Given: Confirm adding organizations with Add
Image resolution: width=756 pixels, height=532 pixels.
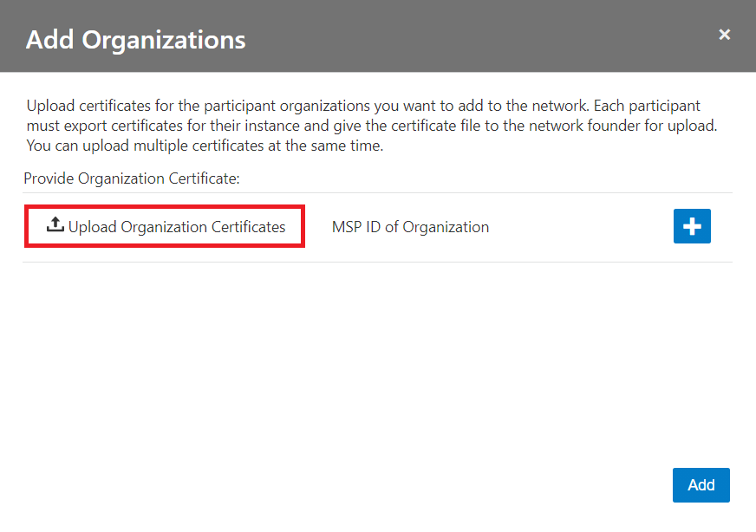Looking at the screenshot, I should [x=701, y=485].
